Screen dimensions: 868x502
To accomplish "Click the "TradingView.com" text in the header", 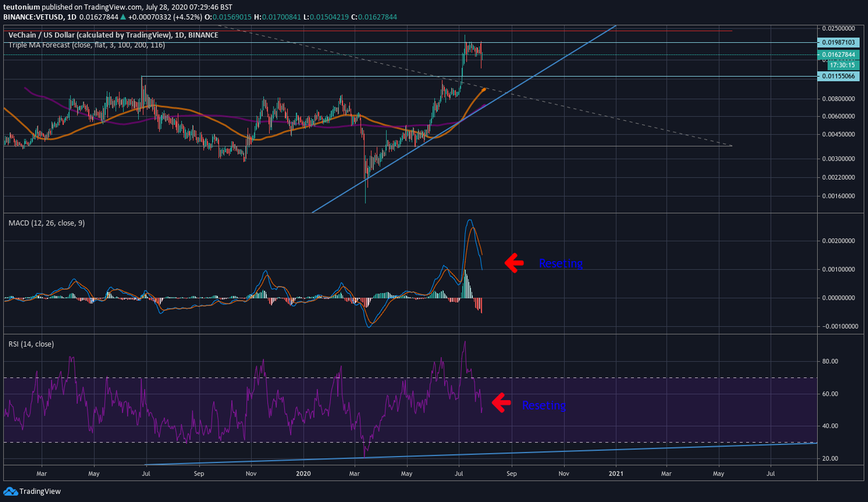I will tap(114, 7).
